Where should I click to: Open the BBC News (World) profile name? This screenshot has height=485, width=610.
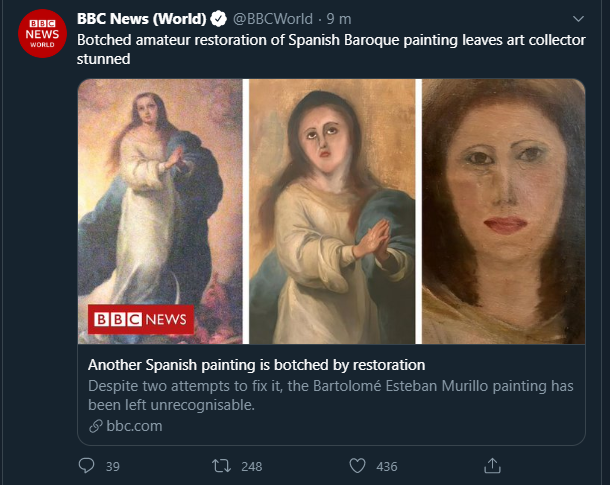click(141, 19)
